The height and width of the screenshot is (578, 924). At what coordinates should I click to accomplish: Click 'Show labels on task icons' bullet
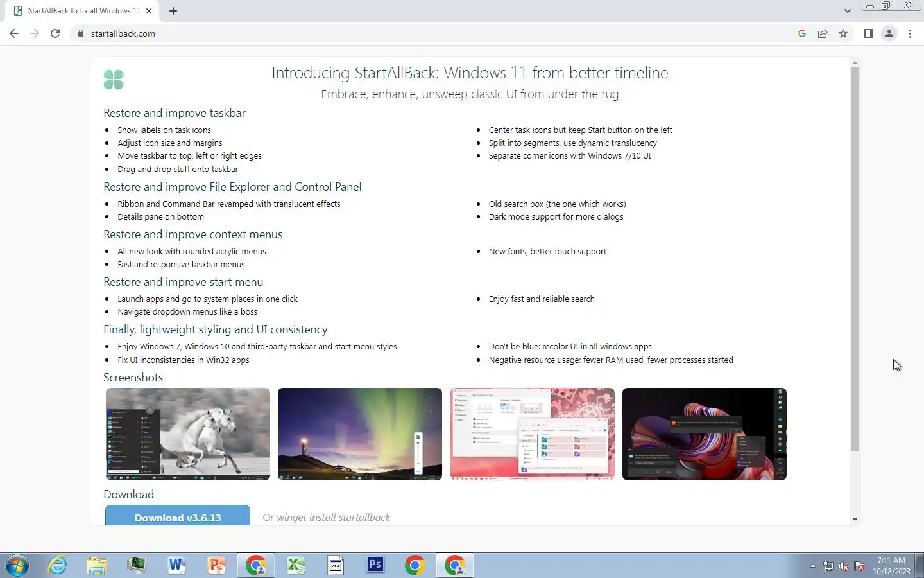point(164,130)
